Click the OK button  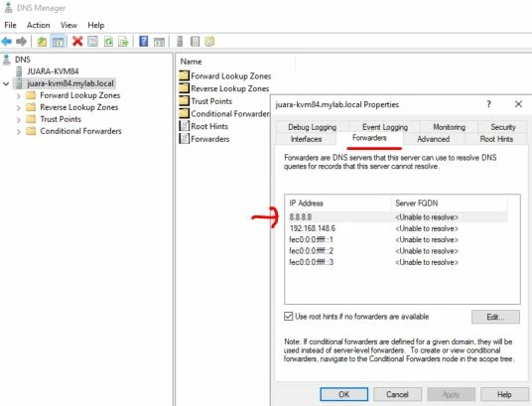(x=343, y=394)
